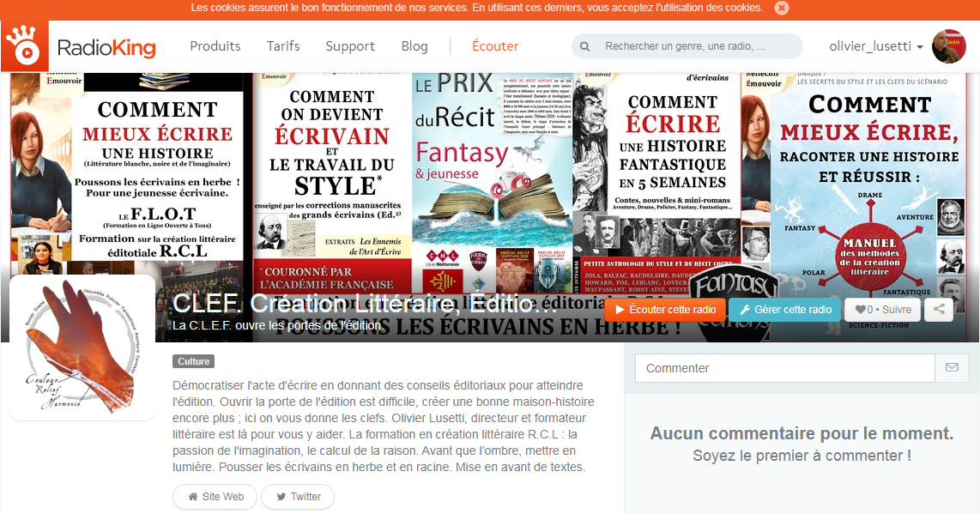The height and width of the screenshot is (514, 980).
Task: Open the Twitter link button
Action: point(298,497)
